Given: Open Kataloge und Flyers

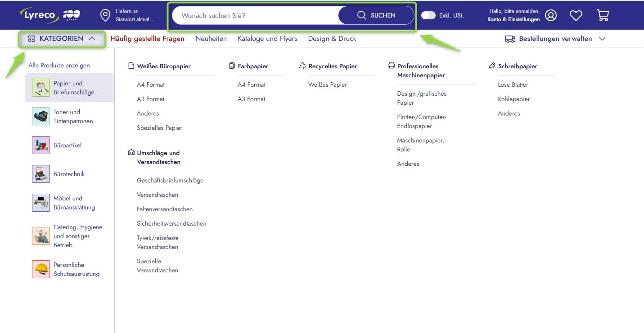Looking at the screenshot, I should [267, 39].
